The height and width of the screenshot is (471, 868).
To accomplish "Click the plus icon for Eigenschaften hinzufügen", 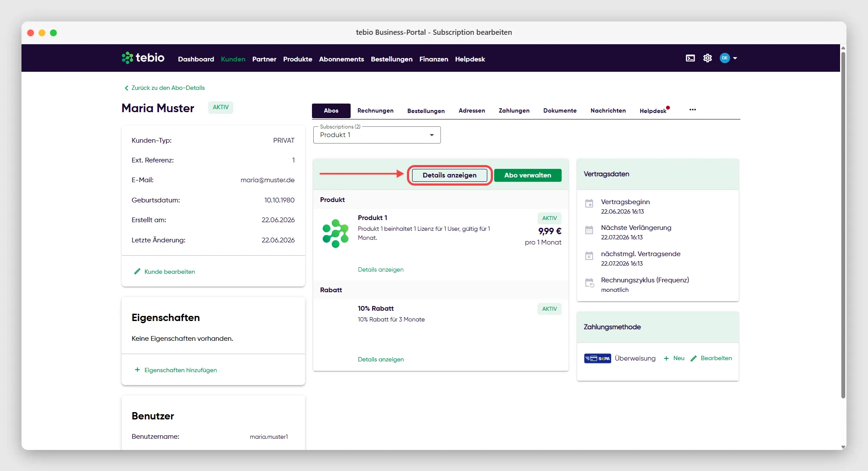I will pyautogui.click(x=137, y=370).
